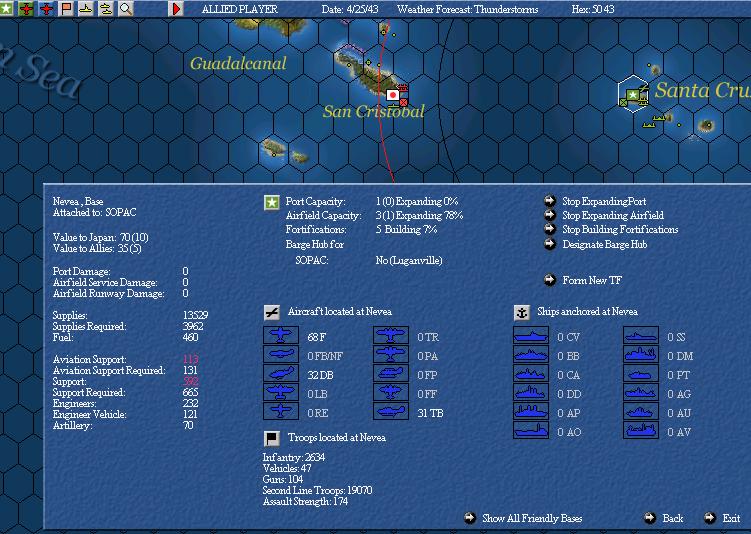The image size is (751, 534).
Task: Click 'Airfield Capacity' expanding 78% text
Action: (419, 216)
